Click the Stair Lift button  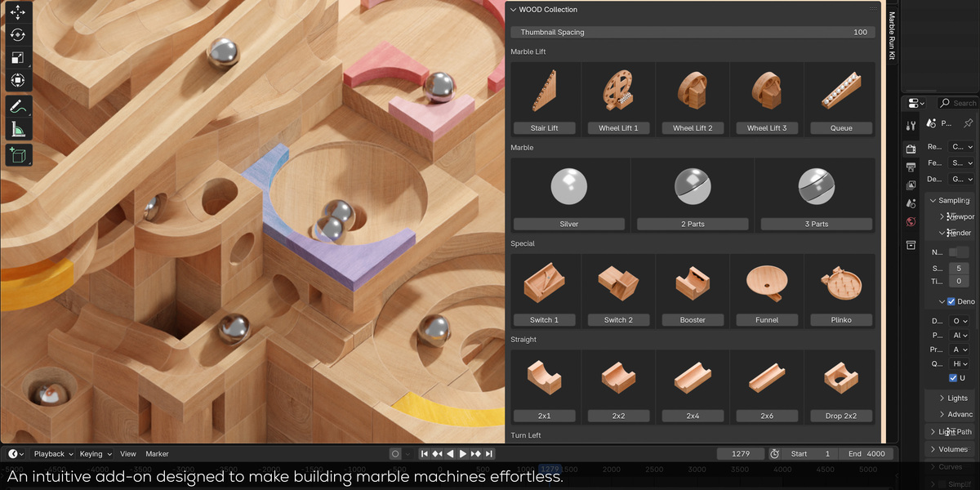[544, 128]
